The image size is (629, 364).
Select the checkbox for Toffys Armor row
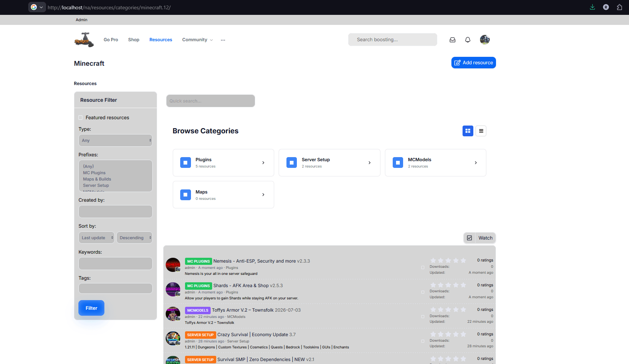coord(423,316)
